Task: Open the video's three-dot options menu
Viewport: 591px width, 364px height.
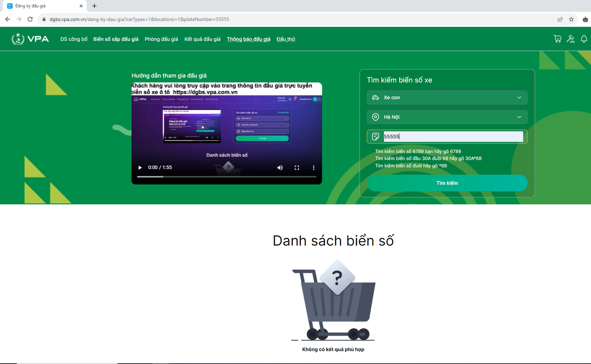Action: tap(313, 168)
